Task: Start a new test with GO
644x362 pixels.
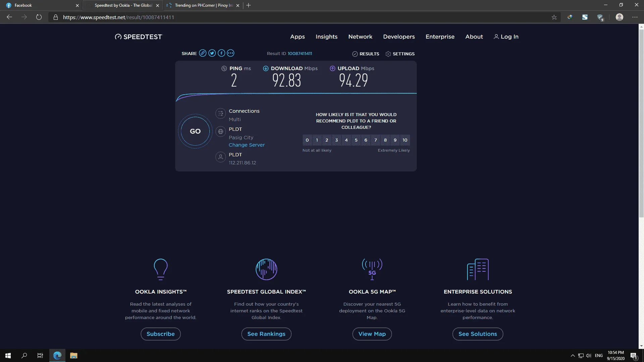Action: [195, 132]
